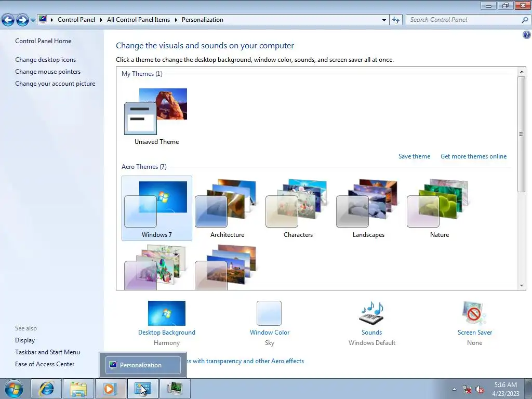Open the Sounds keyboard icon

click(371, 313)
